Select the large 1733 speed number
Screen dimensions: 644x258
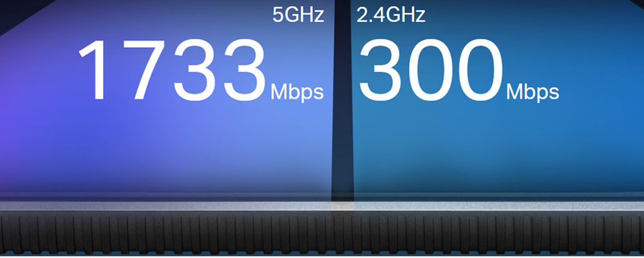coord(172,70)
